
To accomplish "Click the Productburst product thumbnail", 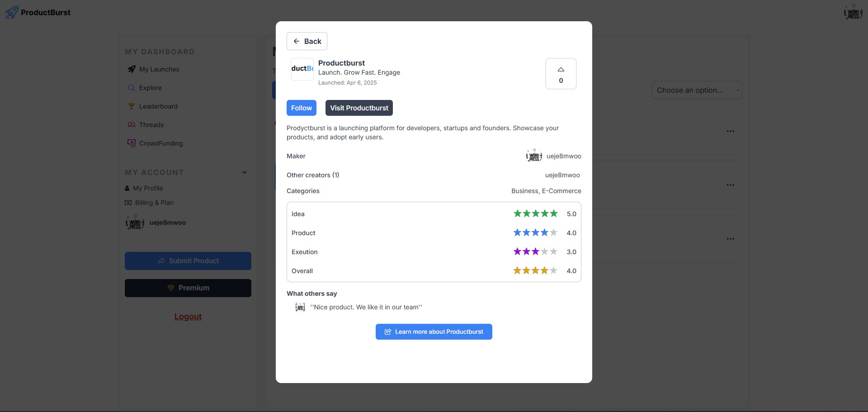I will click(302, 69).
